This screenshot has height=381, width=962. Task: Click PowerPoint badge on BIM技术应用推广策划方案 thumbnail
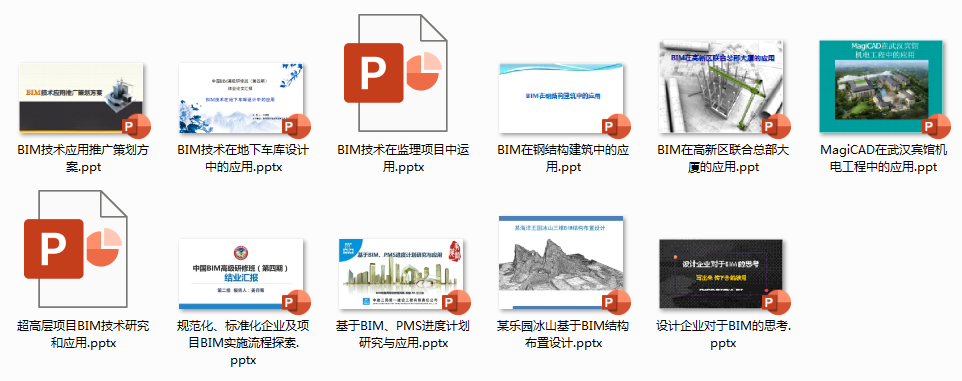click(x=135, y=126)
